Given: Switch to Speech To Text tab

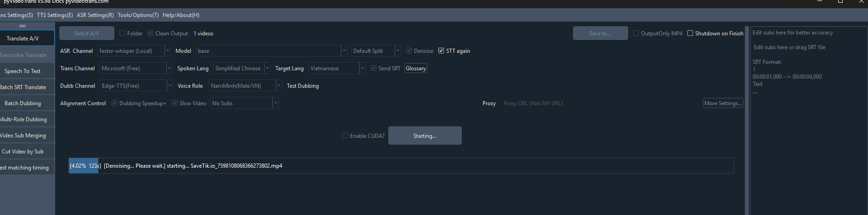Looking at the screenshot, I should click(x=23, y=71).
